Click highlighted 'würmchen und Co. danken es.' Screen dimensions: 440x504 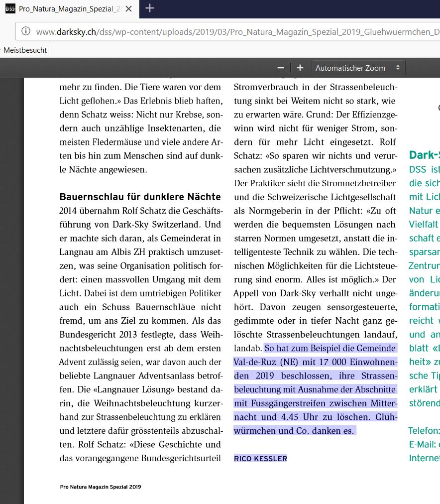click(x=294, y=431)
